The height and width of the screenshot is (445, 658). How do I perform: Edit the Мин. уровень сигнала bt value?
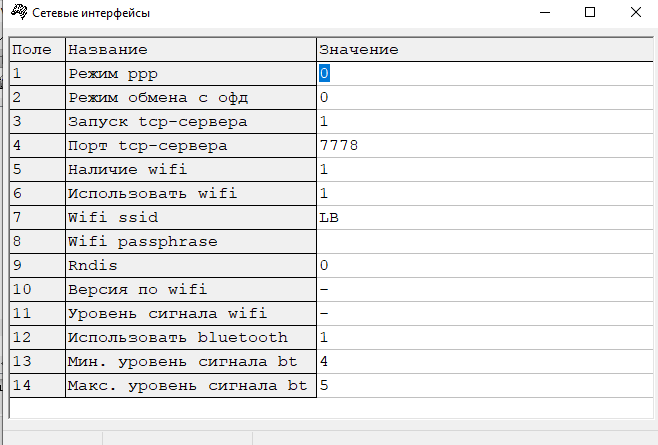pyautogui.click(x=485, y=361)
